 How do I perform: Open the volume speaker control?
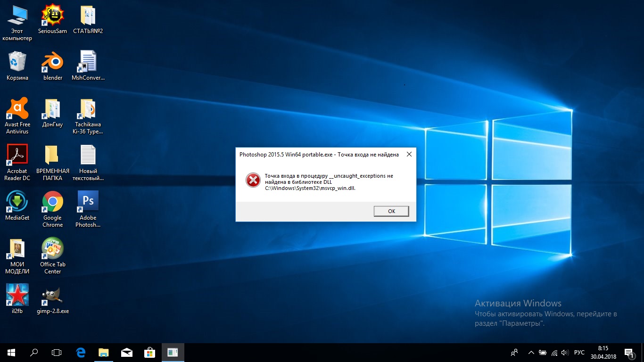click(565, 353)
